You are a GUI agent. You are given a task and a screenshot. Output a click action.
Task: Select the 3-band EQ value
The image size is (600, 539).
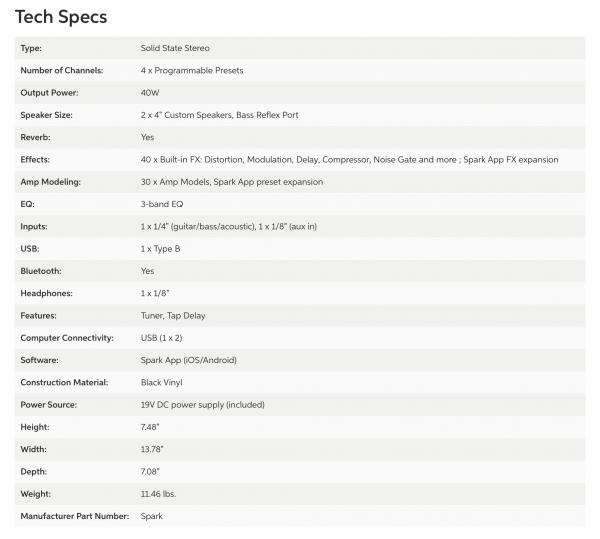161,204
